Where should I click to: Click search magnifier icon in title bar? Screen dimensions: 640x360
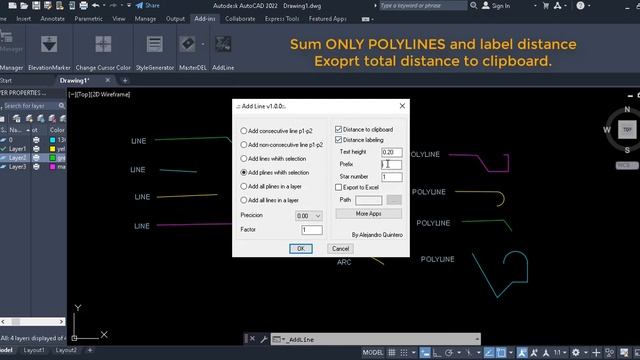click(473, 5)
